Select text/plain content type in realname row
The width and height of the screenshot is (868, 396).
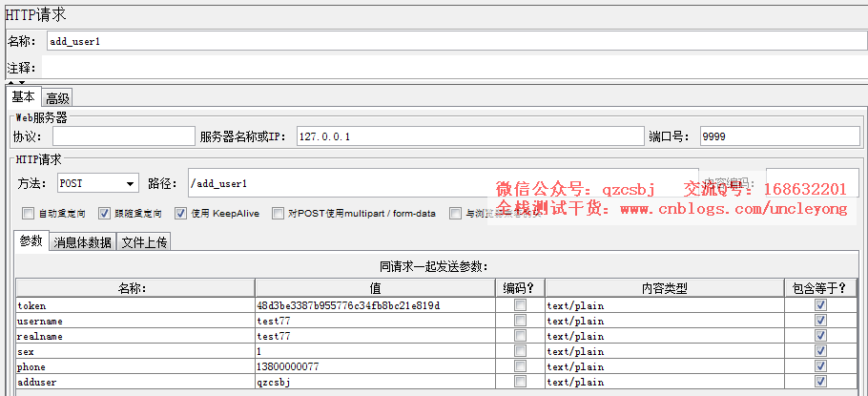664,336
